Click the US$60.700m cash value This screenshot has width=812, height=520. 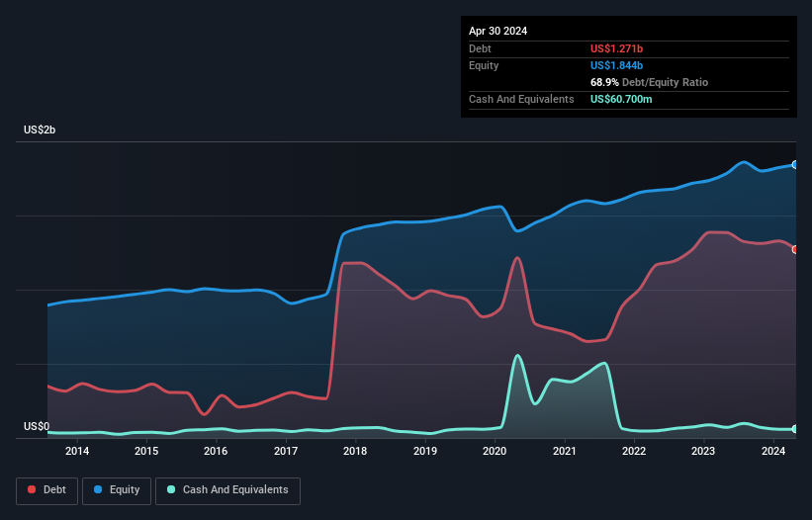click(x=621, y=99)
